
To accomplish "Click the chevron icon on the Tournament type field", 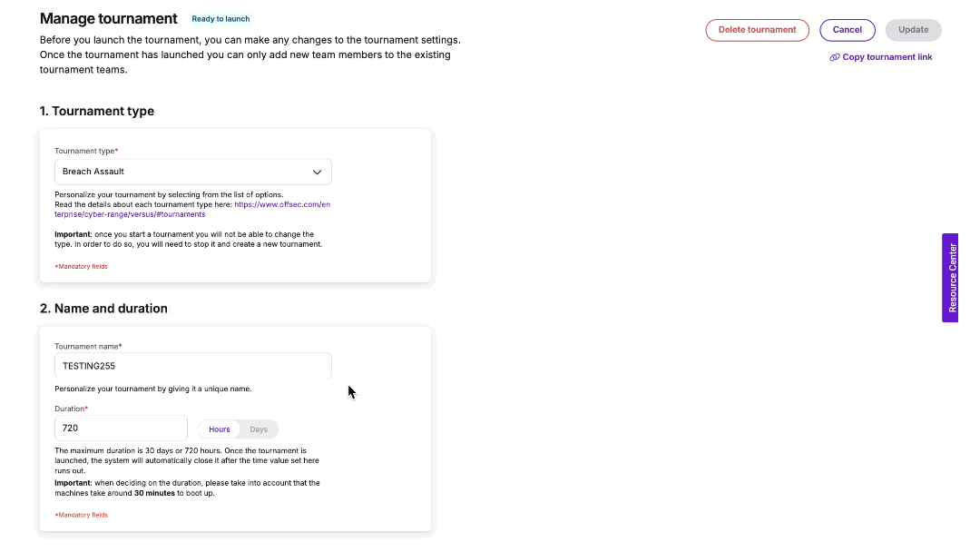I will point(317,172).
